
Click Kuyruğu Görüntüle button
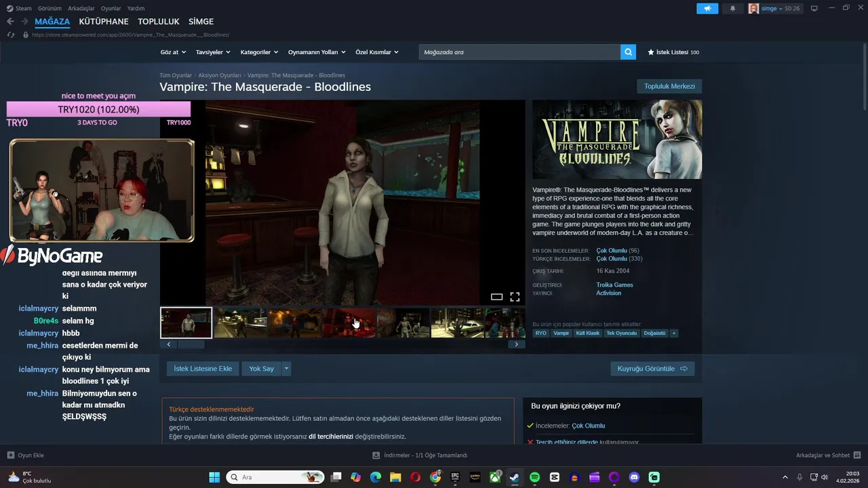[652, 369]
